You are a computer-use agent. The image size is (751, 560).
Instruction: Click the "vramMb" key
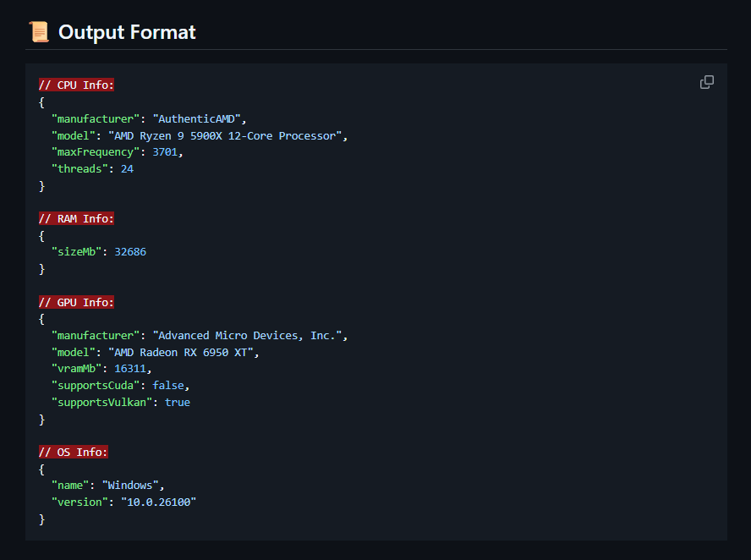pos(76,368)
